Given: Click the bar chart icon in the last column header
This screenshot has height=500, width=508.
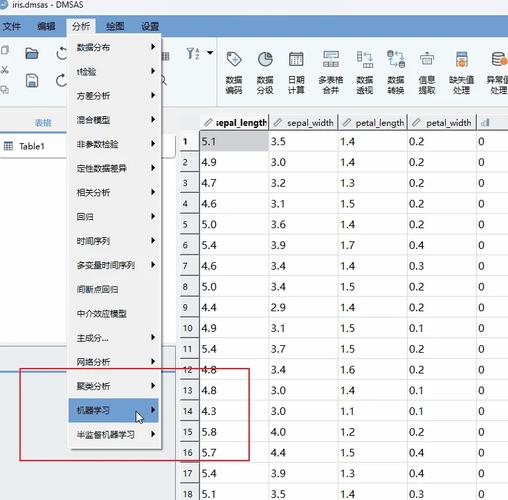Looking at the screenshot, I should [x=485, y=122].
